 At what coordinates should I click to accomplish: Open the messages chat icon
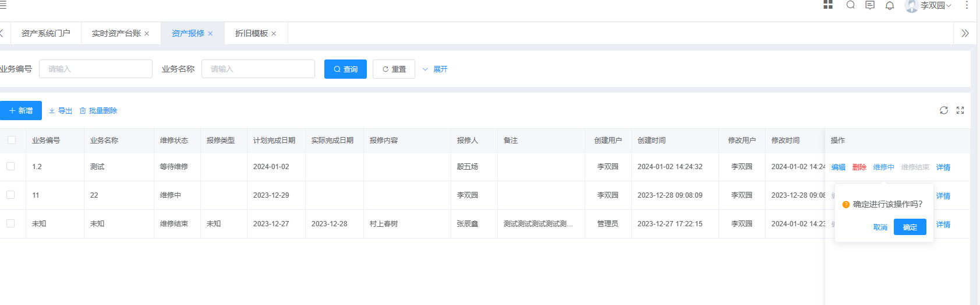(870, 5)
